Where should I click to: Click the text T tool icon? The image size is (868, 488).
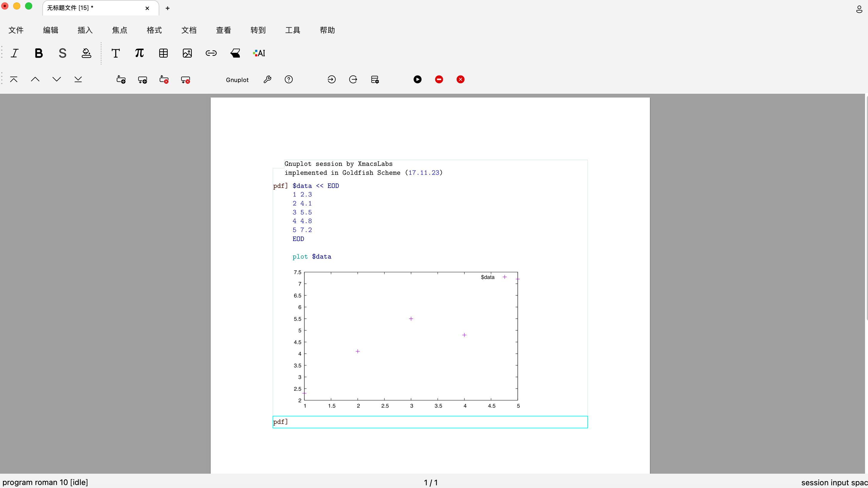click(115, 53)
